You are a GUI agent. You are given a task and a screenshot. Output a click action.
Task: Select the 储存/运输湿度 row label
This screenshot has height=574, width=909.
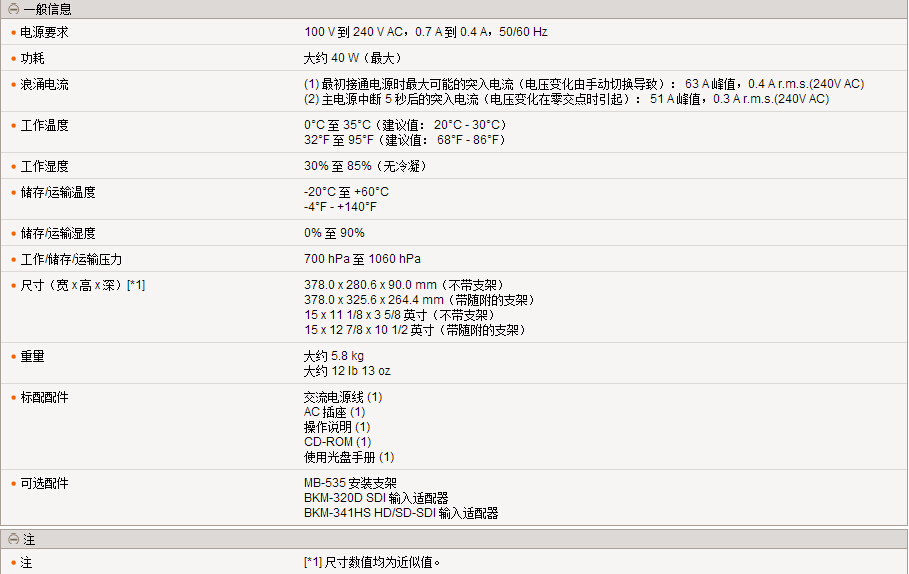(58, 233)
